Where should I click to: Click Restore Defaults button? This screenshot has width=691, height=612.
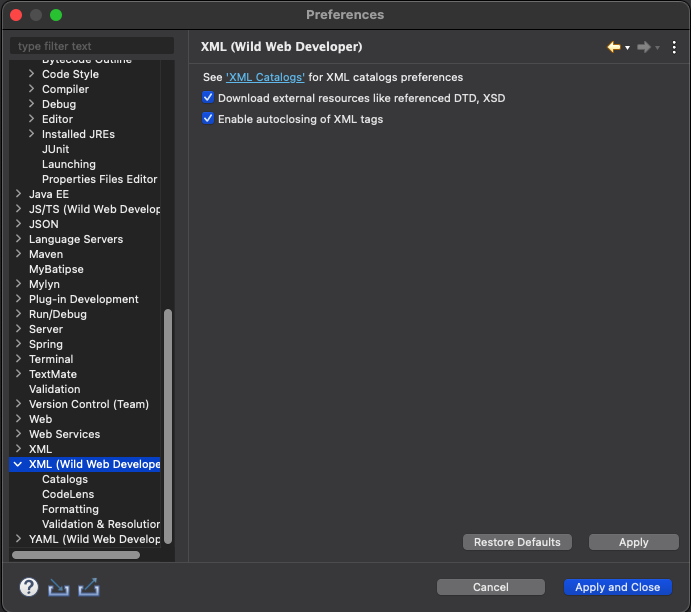pos(517,542)
